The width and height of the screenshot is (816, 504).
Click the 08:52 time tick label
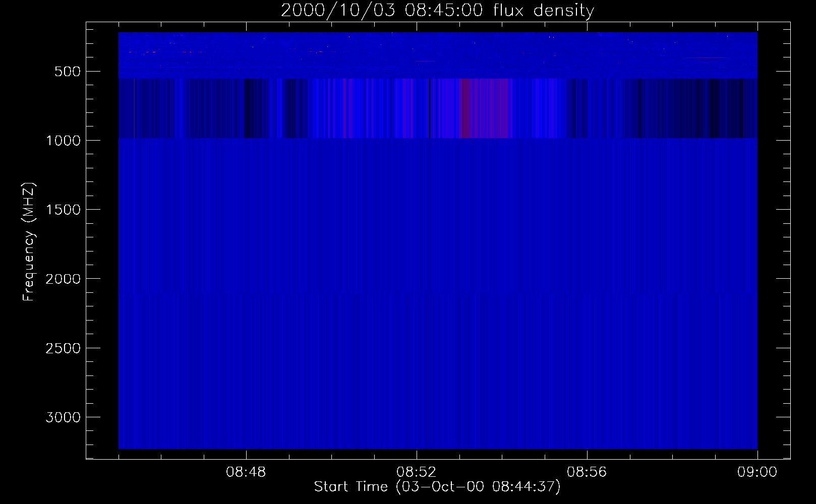tap(417, 472)
